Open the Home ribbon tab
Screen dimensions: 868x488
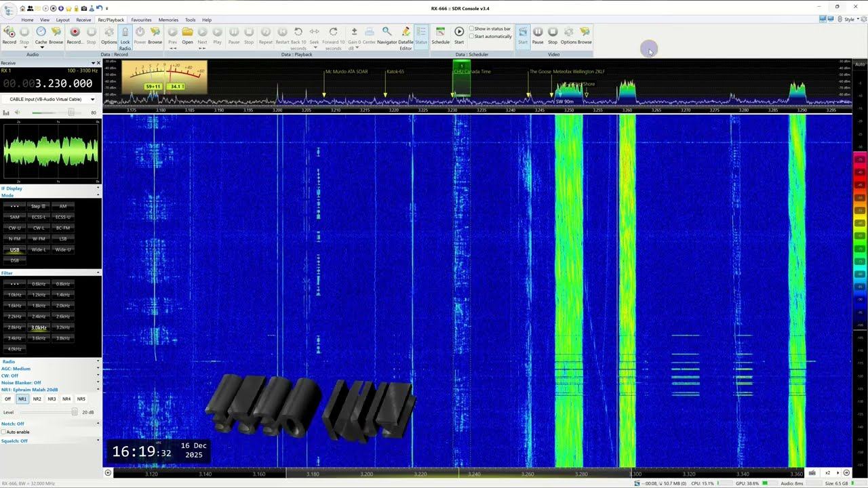tap(27, 20)
